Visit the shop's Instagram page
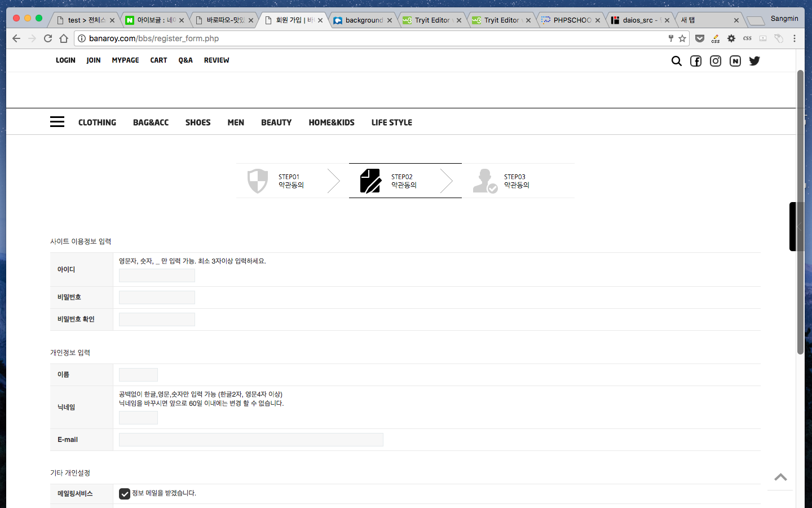Image resolution: width=812 pixels, height=508 pixels. pyautogui.click(x=716, y=61)
